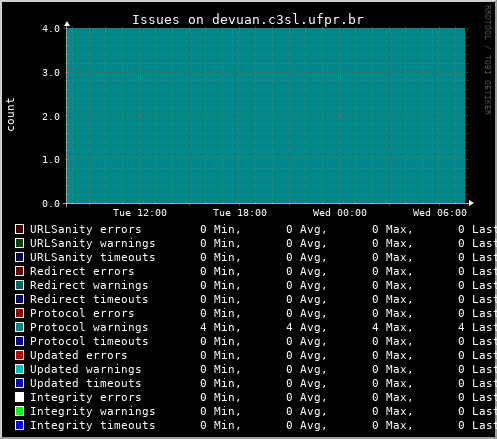This screenshot has height=439, width=497.
Task: Select the Protocol warnings legend label
Action: click(x=89, y=328)
